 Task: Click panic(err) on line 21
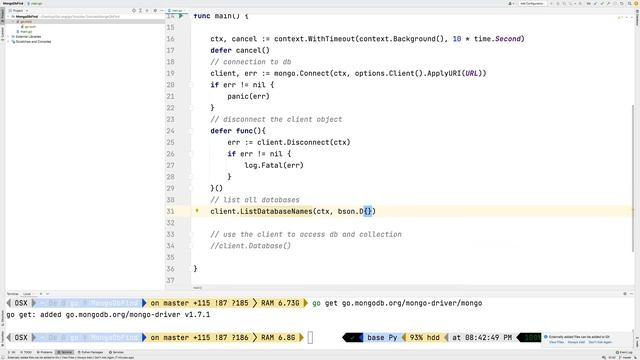[248, 96]
